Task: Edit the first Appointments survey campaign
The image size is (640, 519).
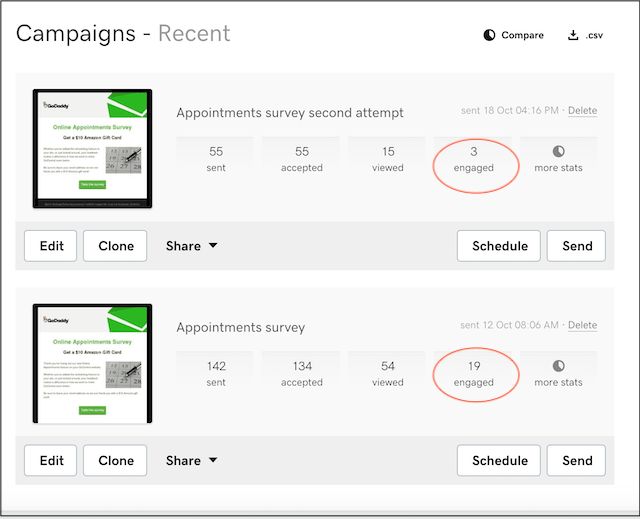Action: (x=51, y=461)
